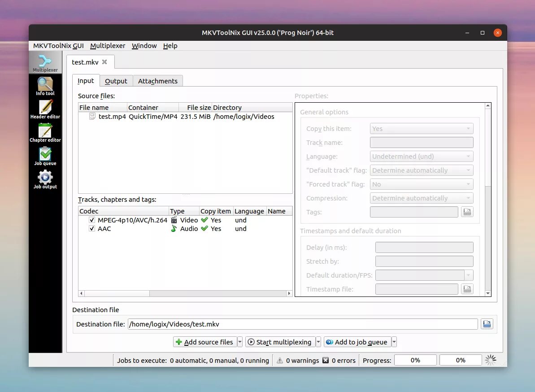The image size is (535, 392).
Task: Open the Help menu
Action: 170,46
